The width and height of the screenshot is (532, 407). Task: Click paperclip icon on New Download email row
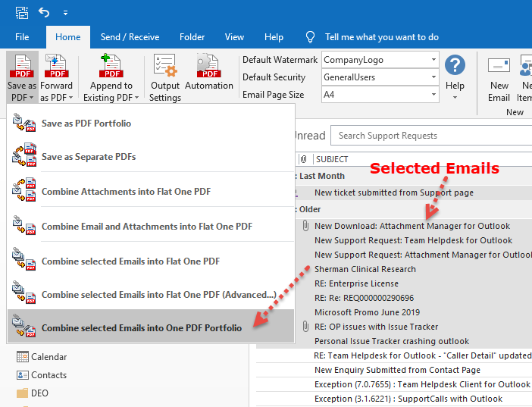305,226
